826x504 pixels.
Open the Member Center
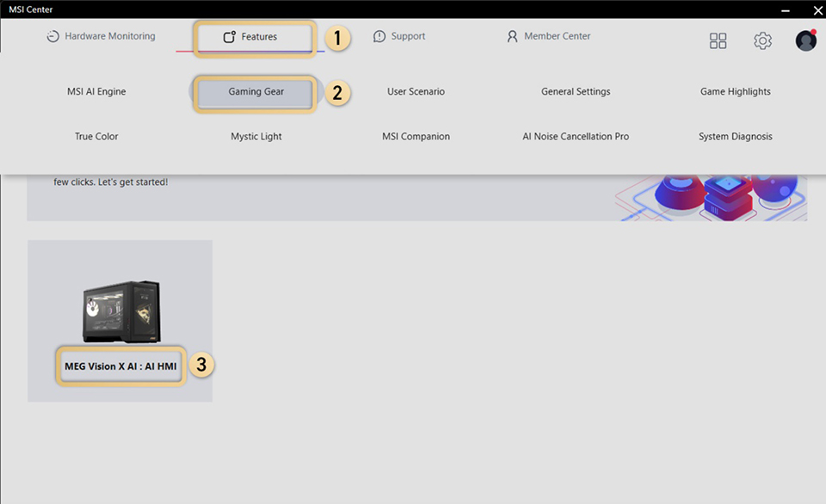click(548, 36)
